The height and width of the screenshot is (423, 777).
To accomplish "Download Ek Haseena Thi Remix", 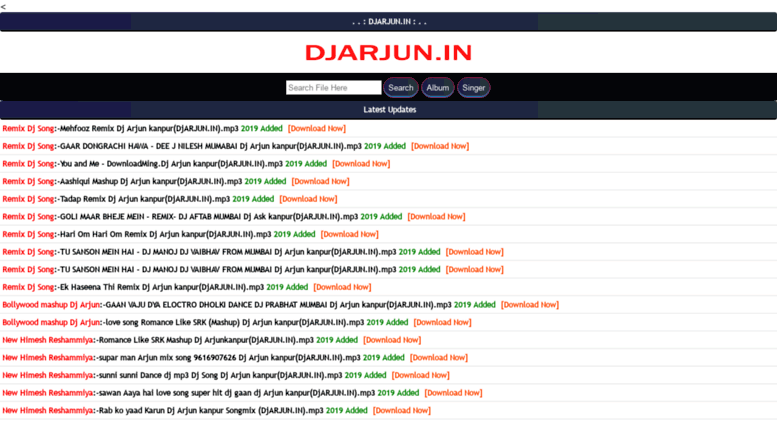I will (342, 288).
